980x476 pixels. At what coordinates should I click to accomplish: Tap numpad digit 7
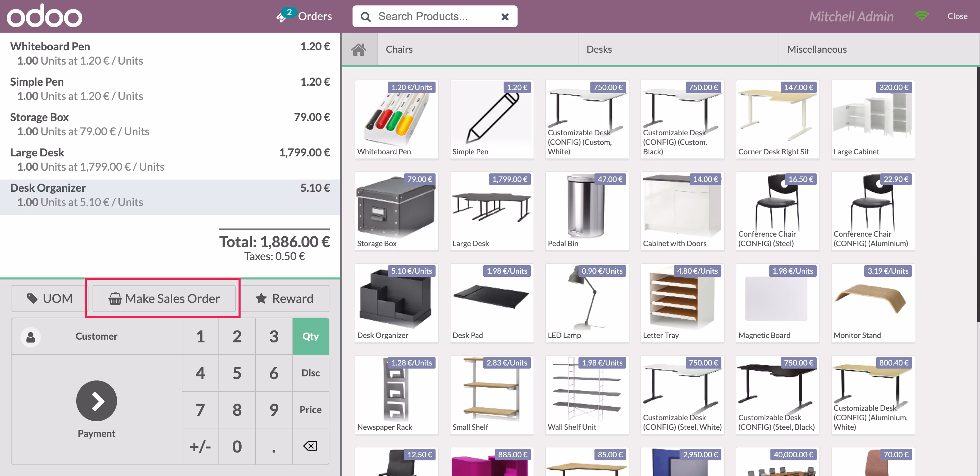point(200,409)
